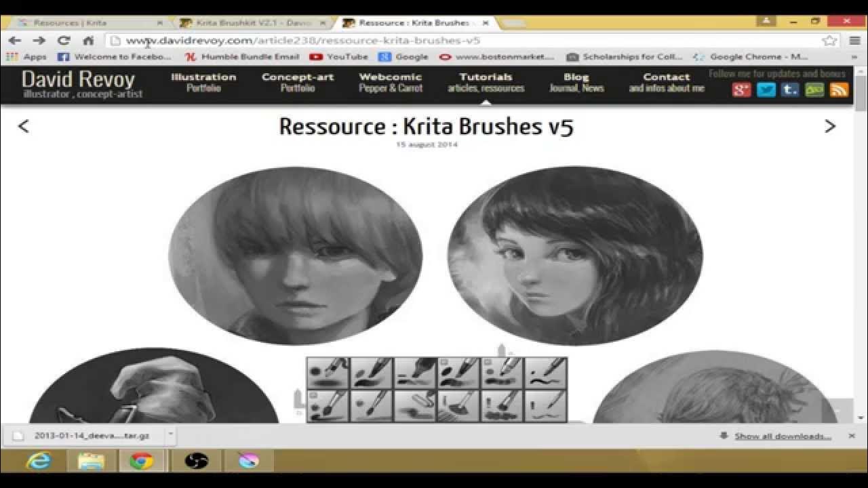Open the Blog Journal, News menu
This screenshot has height=488, width=868.
pos(576,82)
